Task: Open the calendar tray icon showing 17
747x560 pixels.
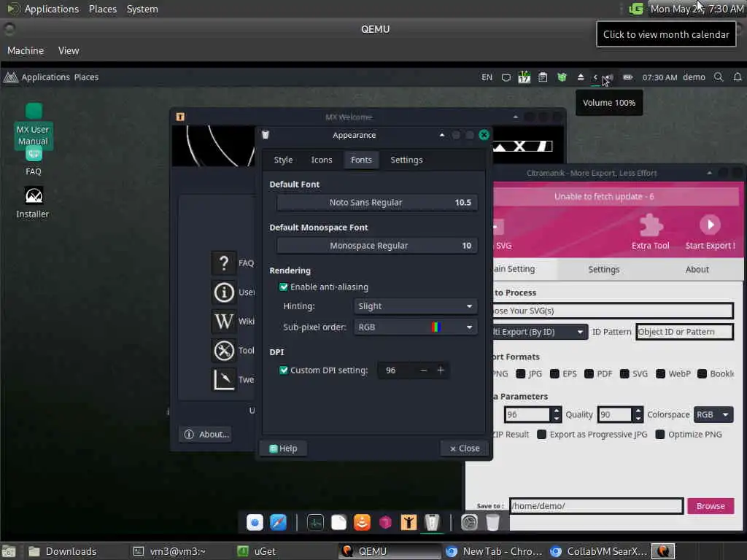Action: point(524,77)
